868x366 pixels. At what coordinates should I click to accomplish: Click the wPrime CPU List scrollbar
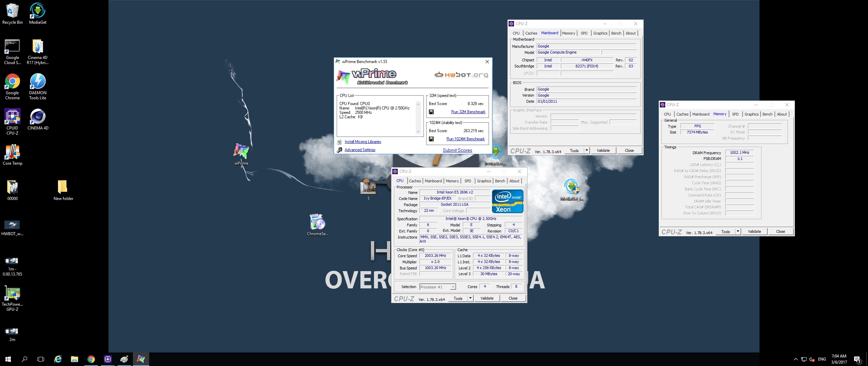pos(418,118)
